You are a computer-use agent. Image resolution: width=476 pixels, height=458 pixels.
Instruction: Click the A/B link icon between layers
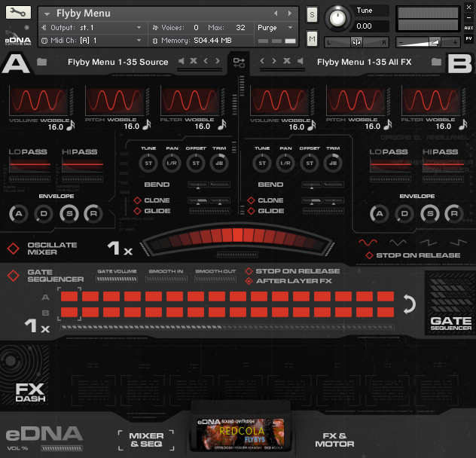pyautogui.click(x=239, y=62)
